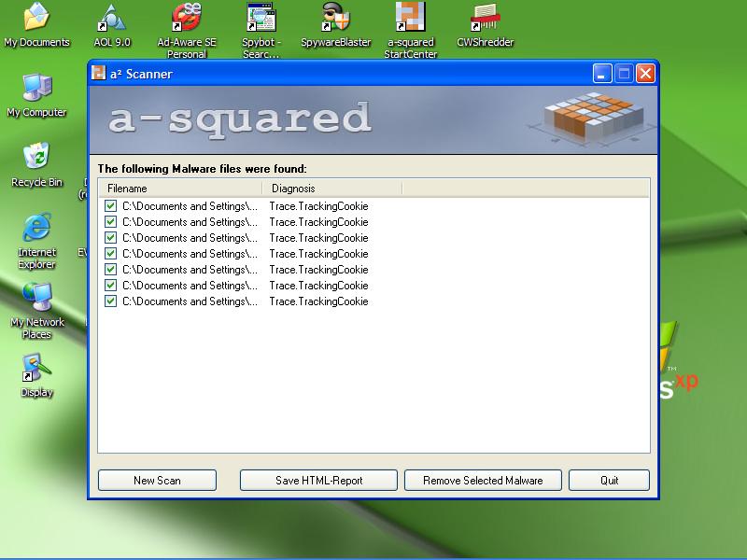Deselect the fifth TrackingCookie row checkbox
The image size is (747, 560).
pyautogui.click(x=110, y=270)
